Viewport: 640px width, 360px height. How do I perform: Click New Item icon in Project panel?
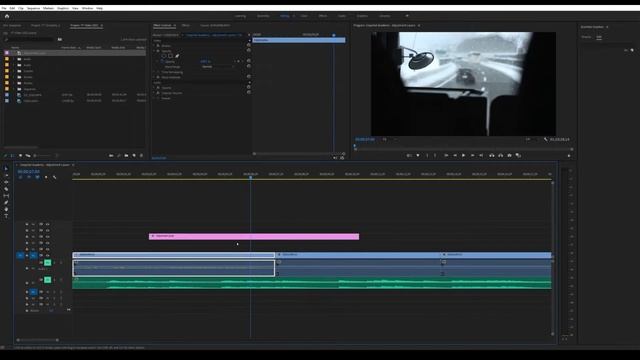[x=134, y=156]
